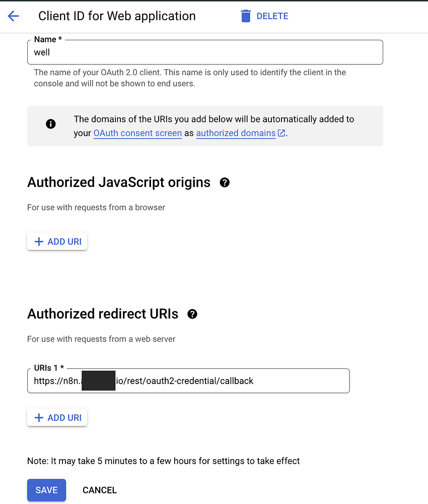Screen dimensions: 428x504
Task: Click the external-link icon after authorized domains
Action: (x=280, y=133)
